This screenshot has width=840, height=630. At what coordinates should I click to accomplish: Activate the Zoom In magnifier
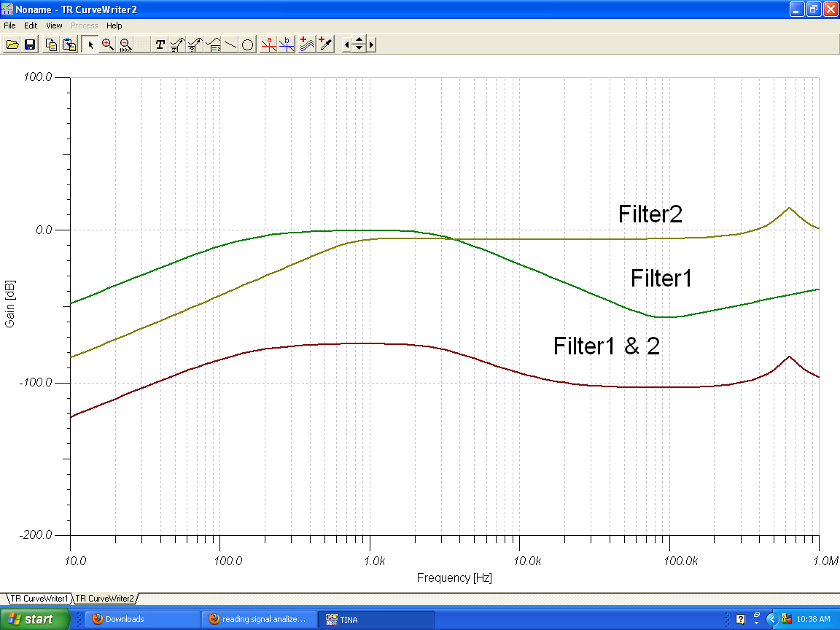[108, 44]
